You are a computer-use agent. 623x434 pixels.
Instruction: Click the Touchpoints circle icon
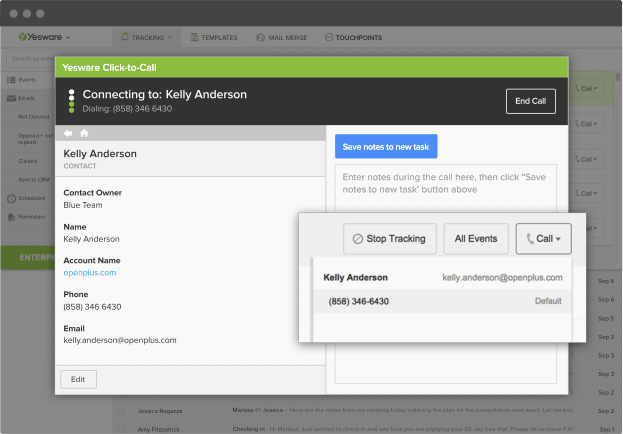click(x=329, y=37)
